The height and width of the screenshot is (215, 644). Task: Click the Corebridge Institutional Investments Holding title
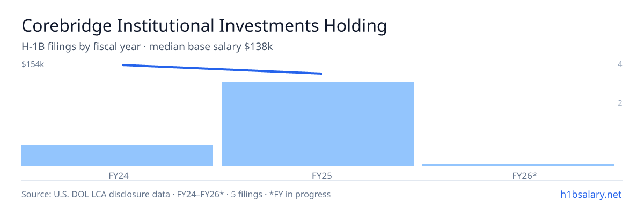[204, 26]
